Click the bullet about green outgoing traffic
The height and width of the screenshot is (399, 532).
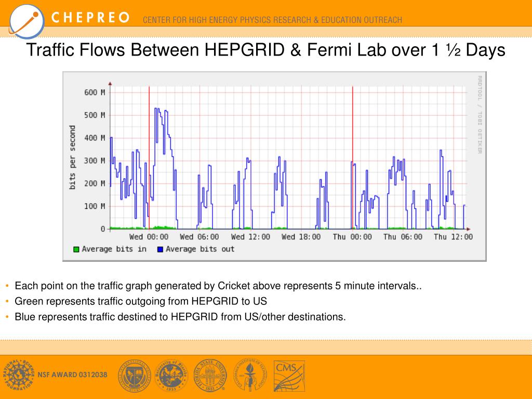(x=141, y=301)
